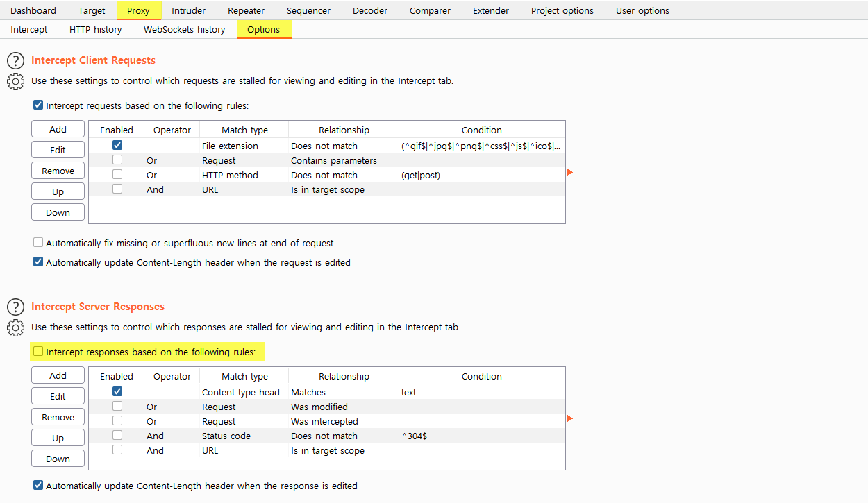The image size is (868, 503).
Task: Select the Was modified relationship cell
Action: pos(344,407)
